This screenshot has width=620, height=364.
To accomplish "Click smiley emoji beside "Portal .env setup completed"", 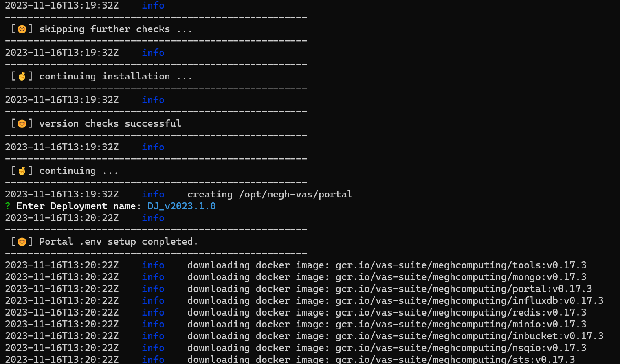I will 22,242.
